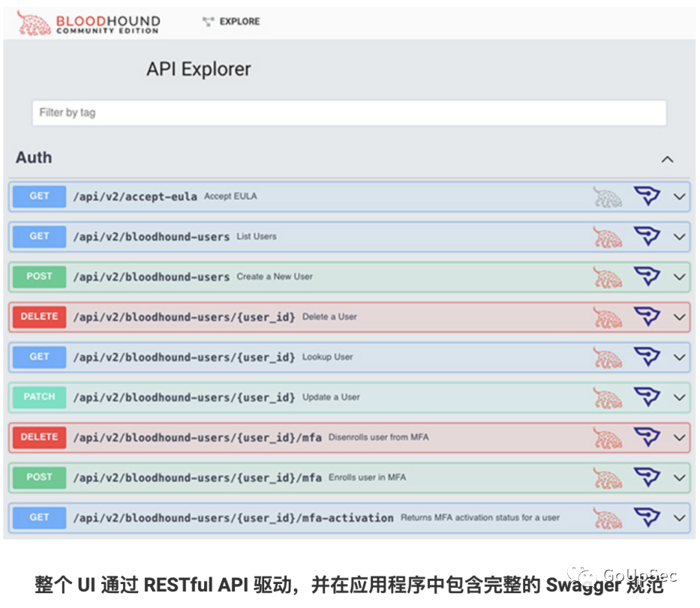
Task: Click hound icon on Update a User row
Action: (x=608, y=397)
